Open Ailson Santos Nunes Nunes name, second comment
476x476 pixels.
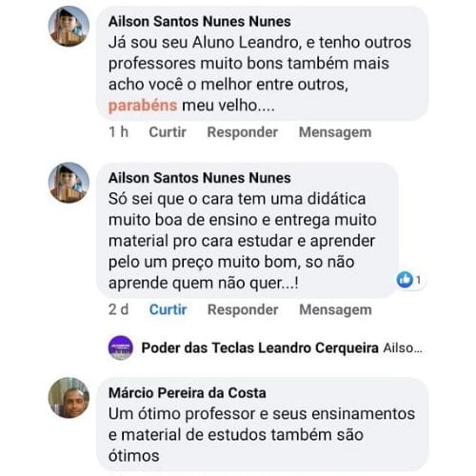click(x=200, y=178)
